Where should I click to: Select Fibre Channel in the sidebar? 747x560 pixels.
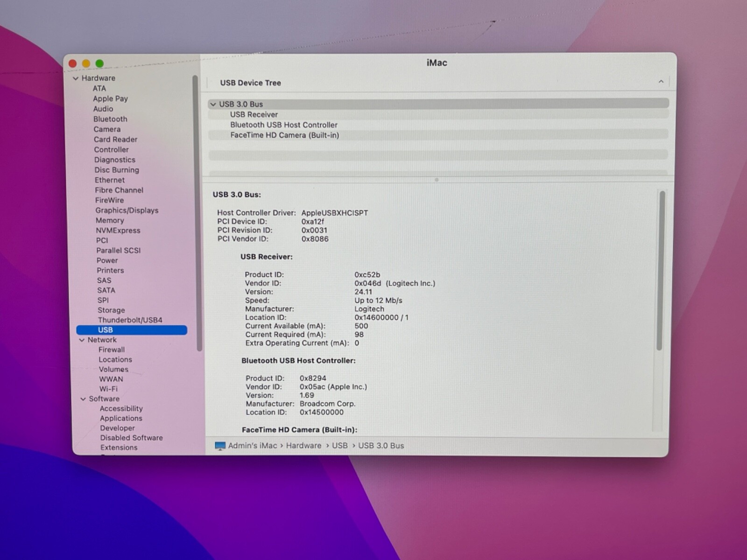coord(119,190)
